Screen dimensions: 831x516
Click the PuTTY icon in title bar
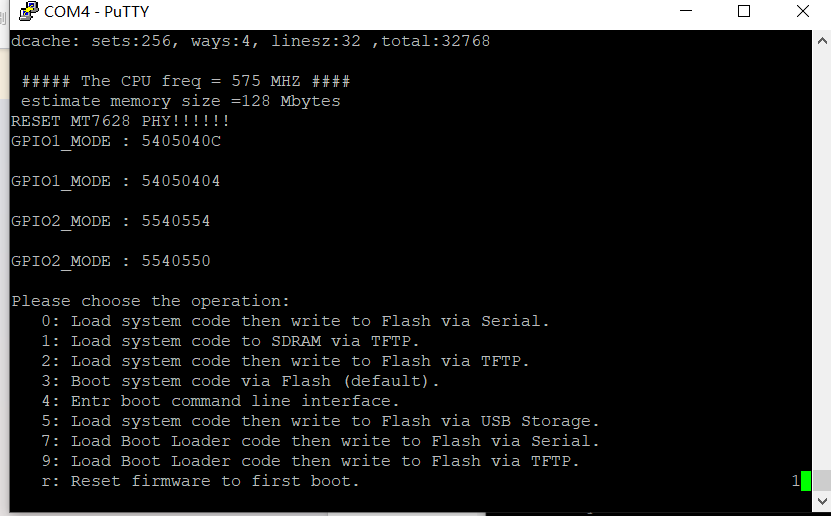(x=29, y=12)
